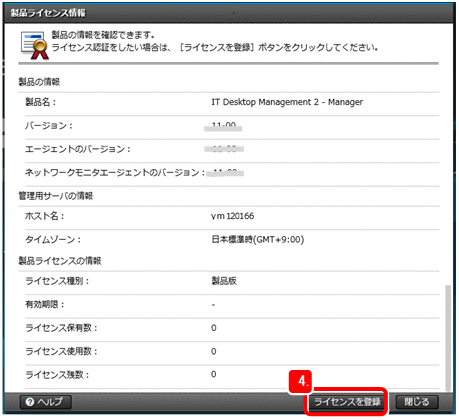Select timezone value 日本標準時(GMT+9:00)

tap(258, 240)
